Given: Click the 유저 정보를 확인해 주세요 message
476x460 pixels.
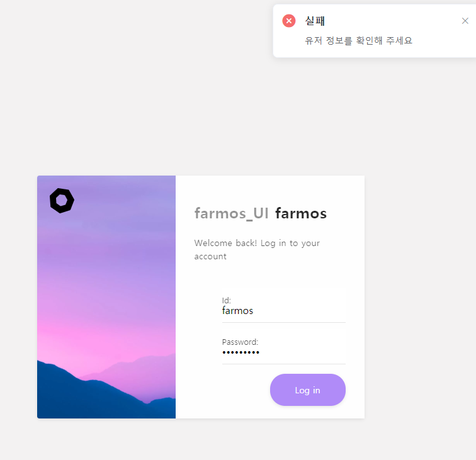Looking at the screenshot, I should pyautogui.click(x=358, y=41).
